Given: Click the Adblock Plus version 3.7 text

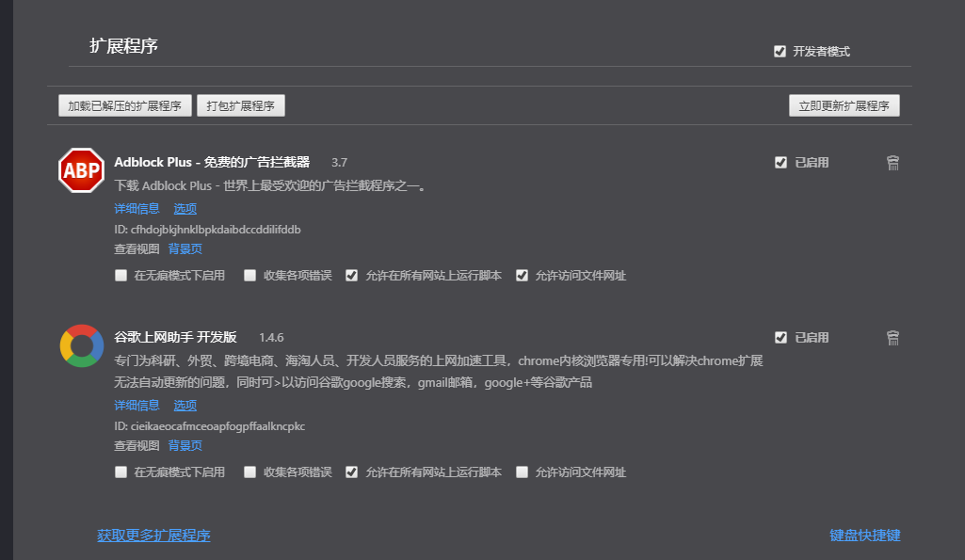Looking at the screenshot, I should coord(339,163).
